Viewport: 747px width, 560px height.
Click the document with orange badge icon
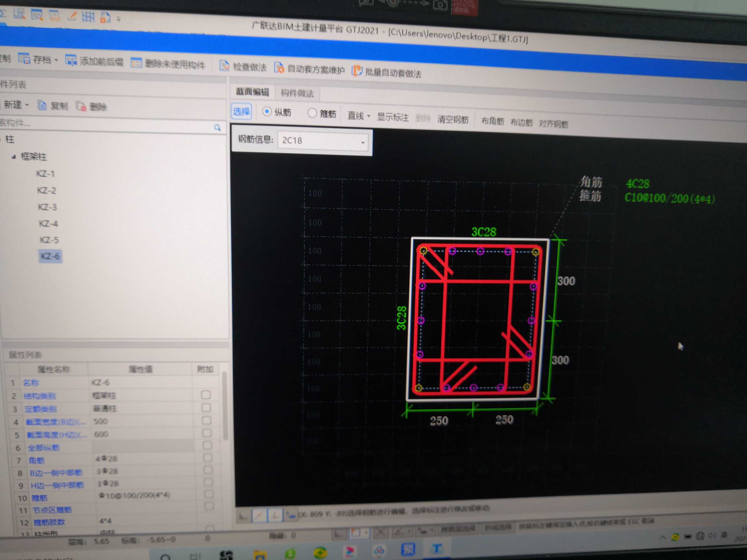tap(105, 17)
